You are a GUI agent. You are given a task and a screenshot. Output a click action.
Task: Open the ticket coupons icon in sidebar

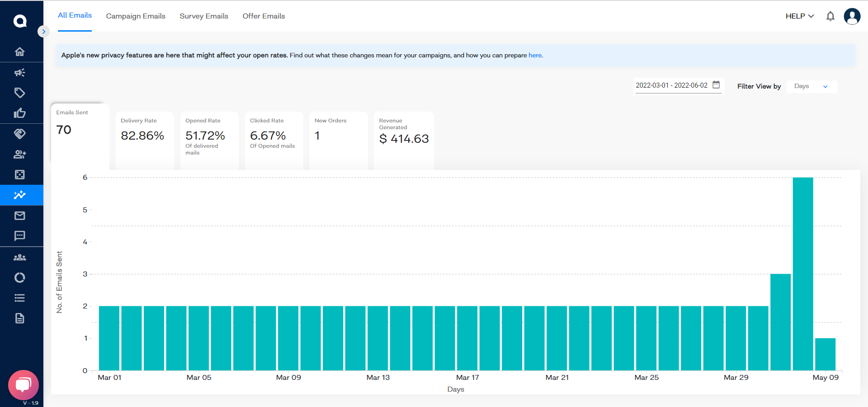[19, 134]
